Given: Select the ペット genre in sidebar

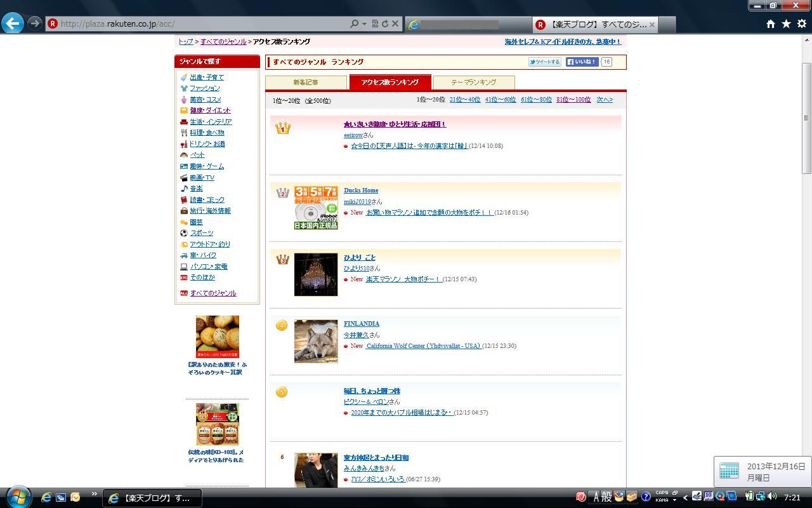Looking at the screenshot, I should 197,155.
